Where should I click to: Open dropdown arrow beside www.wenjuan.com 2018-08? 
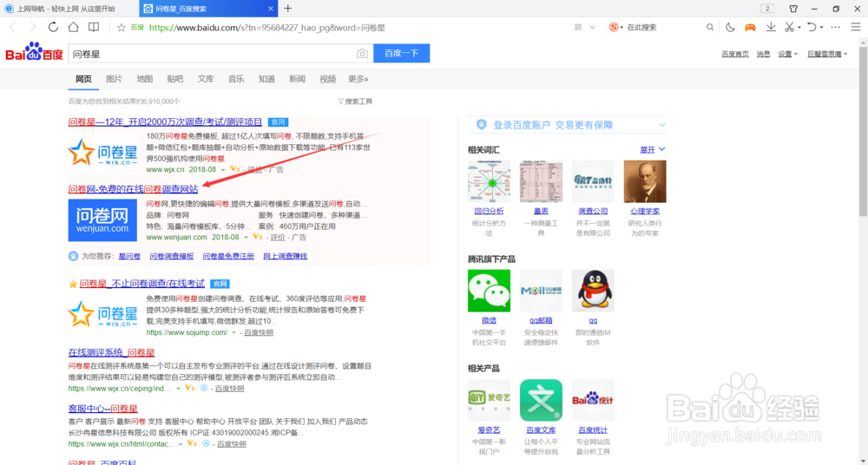click(x=246, y=238)
